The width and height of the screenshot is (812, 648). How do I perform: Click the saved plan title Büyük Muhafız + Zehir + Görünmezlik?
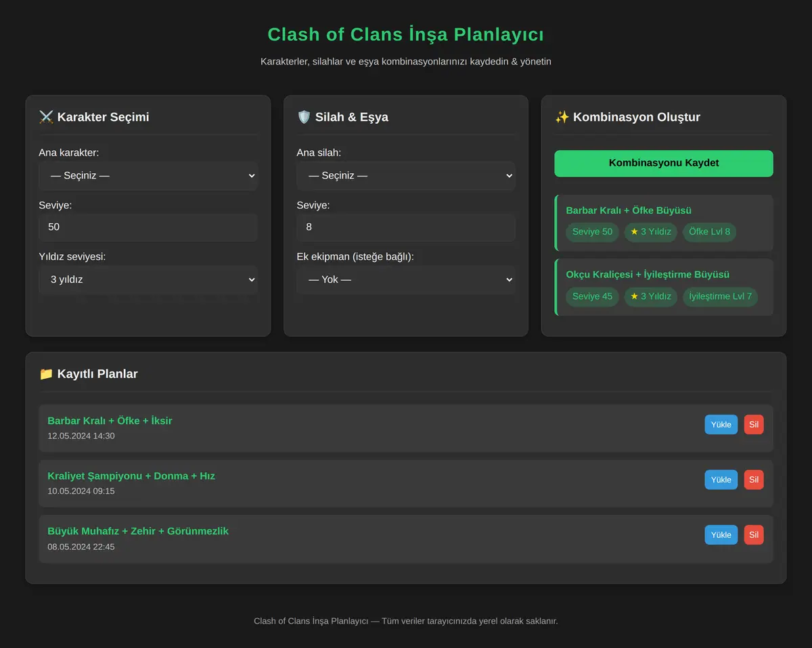[138, 531]
